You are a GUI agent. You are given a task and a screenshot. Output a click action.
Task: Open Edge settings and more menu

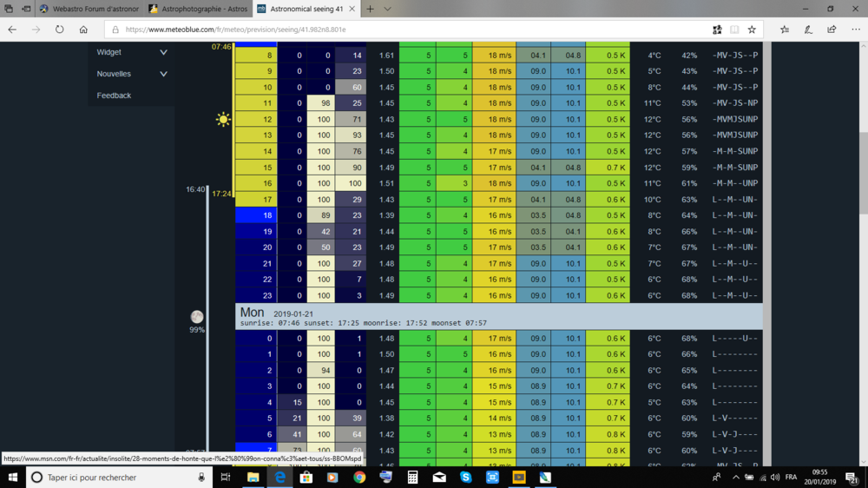coord(856,30)
